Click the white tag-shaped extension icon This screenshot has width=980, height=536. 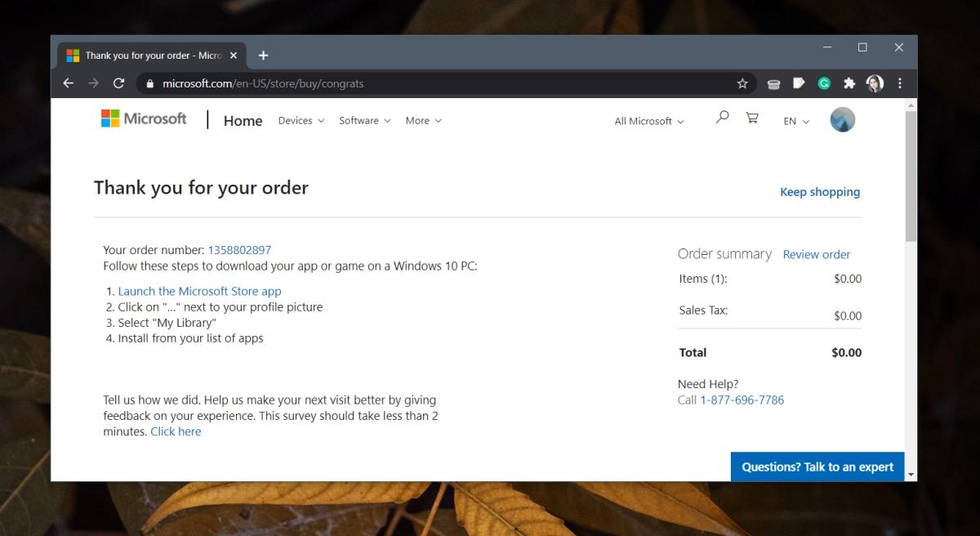coord(799,83)
